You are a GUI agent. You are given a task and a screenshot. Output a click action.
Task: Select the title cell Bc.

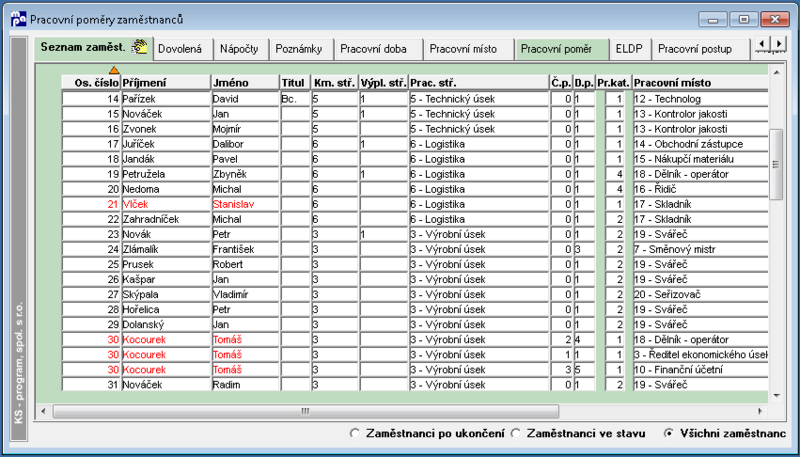[x=295, y=99]
